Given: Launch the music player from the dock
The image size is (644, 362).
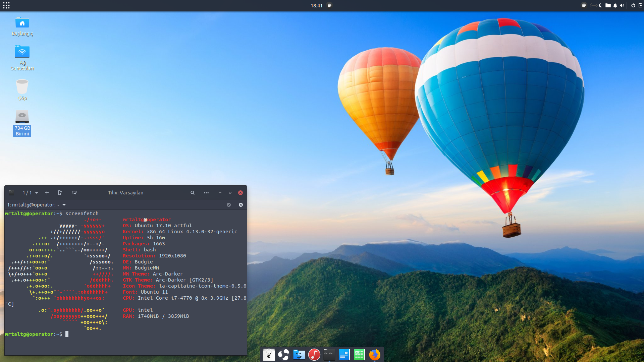Looking at the screenshot, I should pos(314,354).
